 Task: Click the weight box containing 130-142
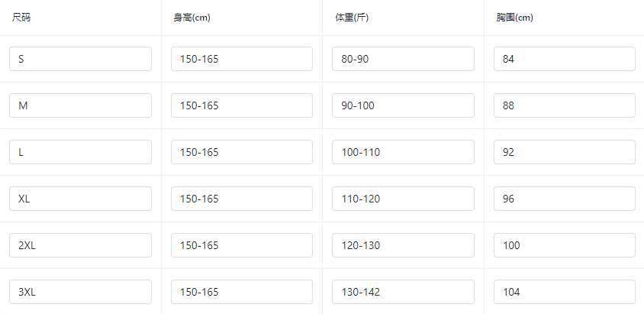403,292
